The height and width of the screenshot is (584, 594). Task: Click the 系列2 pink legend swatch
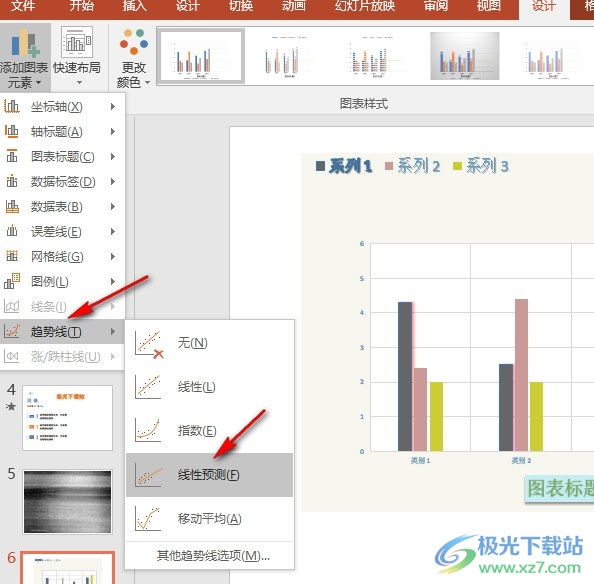(389, 166)
